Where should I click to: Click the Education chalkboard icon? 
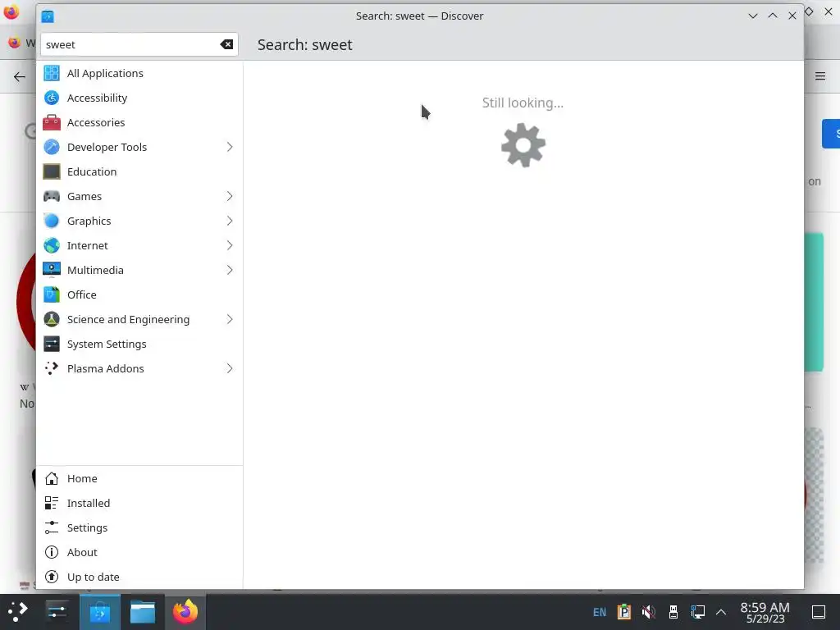coord(52,172)
